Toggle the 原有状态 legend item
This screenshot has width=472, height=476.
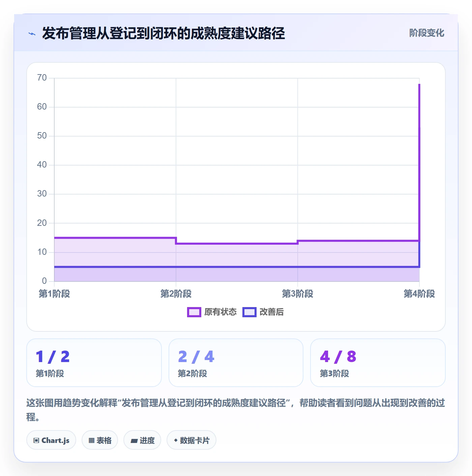click(212, 312)
